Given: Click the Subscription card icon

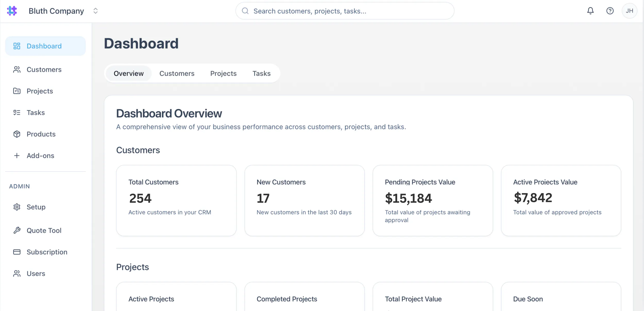Looking at the screenshot, I should pos(17,252).
